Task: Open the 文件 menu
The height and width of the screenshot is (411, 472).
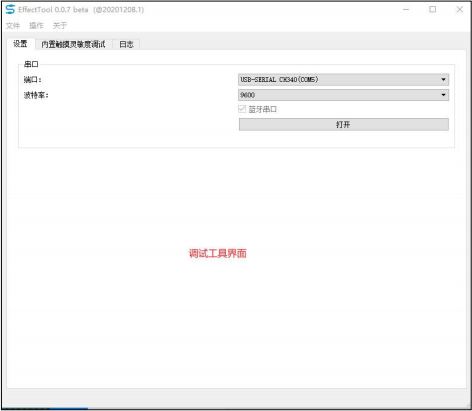Action: coord(13,25)
